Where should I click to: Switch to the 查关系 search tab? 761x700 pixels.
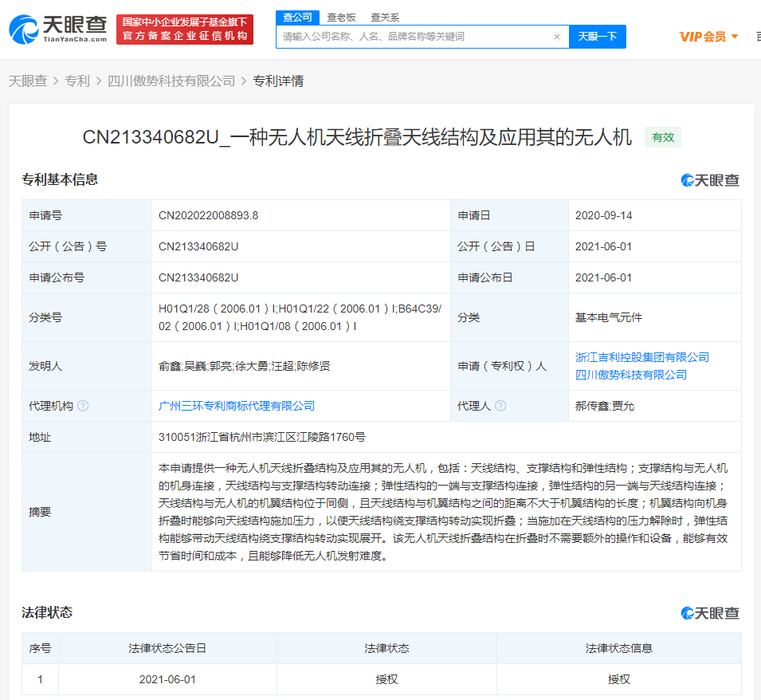(x=385, y=17)
